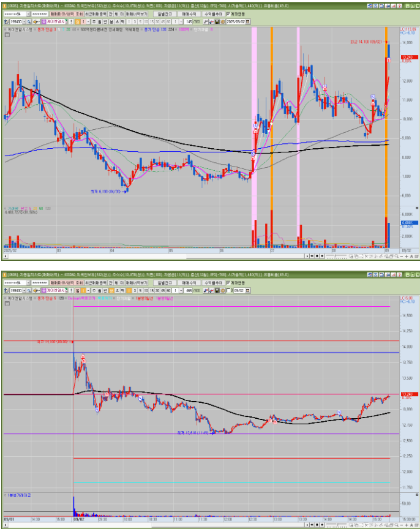Screen dimensions: 420x529
Task: Click the small table icon under lower chart legend
Action: point(7,303)
